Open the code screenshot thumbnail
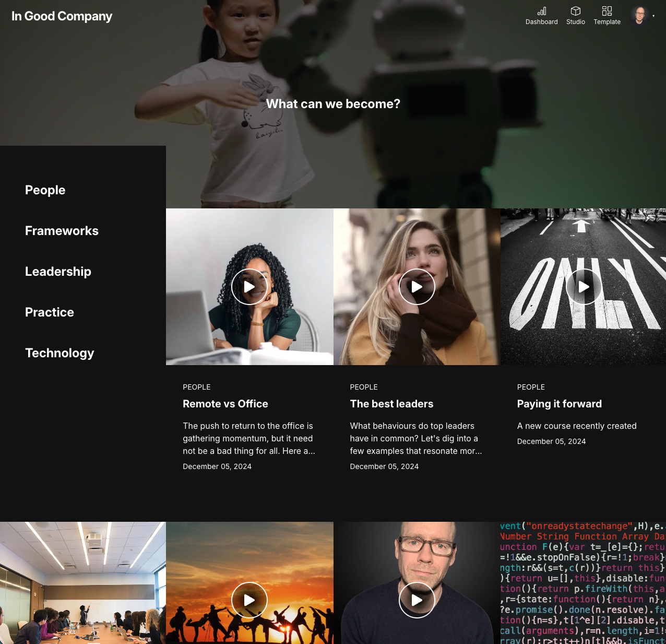Viewport: 666px width, 644px height. pyautogui.click(x=582, y=582)
